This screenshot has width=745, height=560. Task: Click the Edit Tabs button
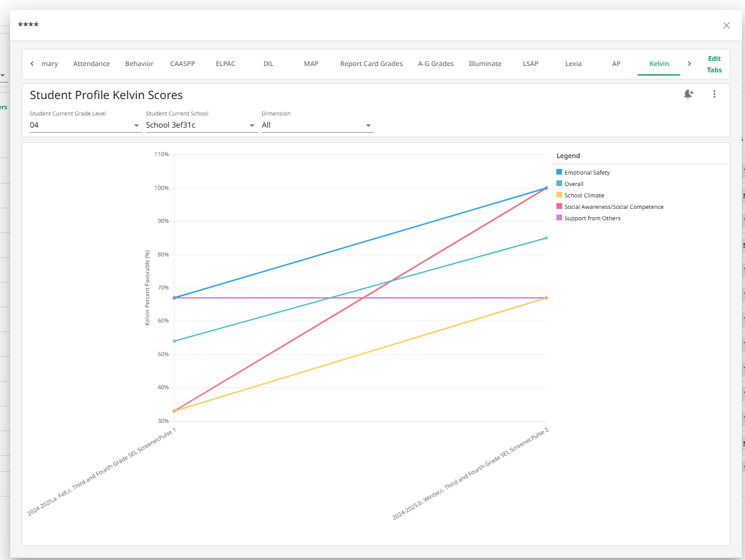coord(714,63)
